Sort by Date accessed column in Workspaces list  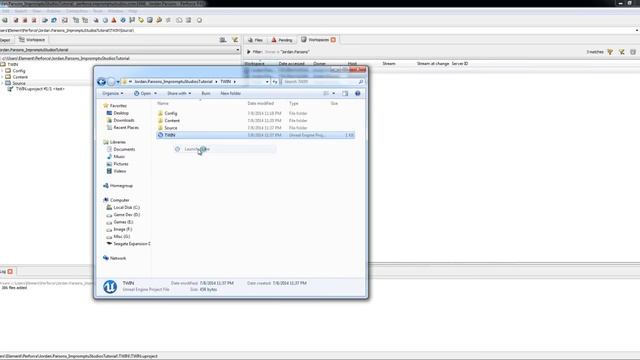(291, 64)
